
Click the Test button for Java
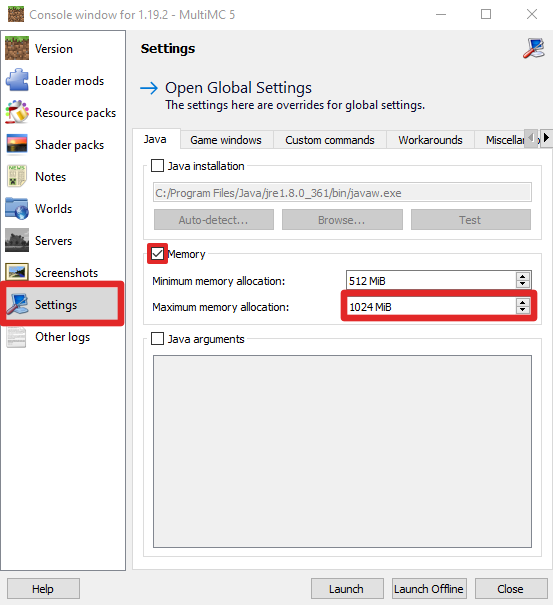(470, 220)
